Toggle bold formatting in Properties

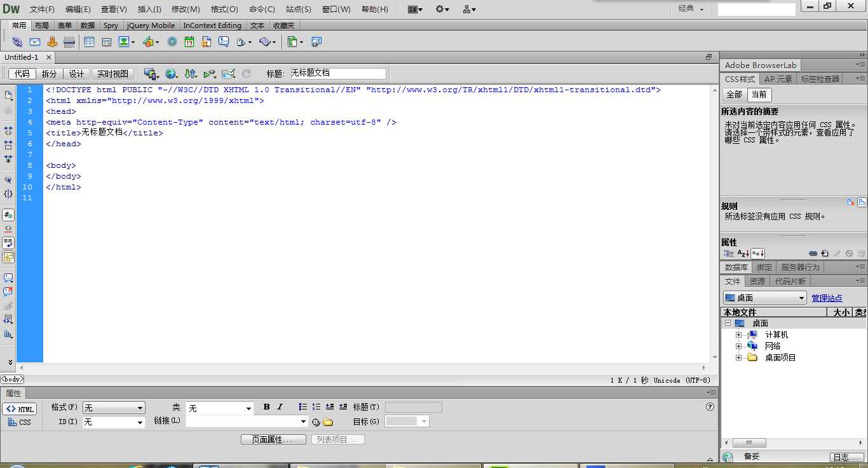[266, 407]
